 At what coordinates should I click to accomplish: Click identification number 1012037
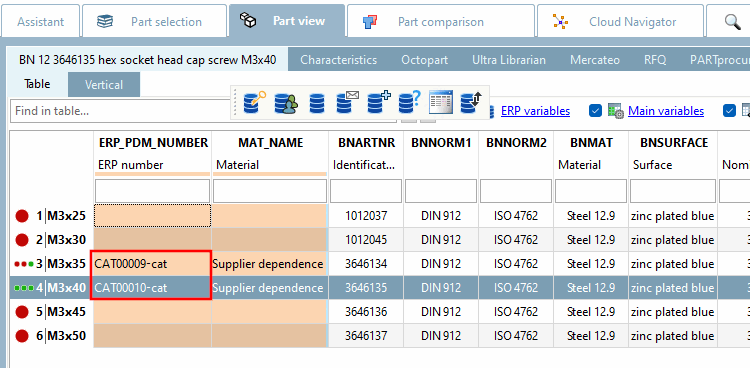click(x=366, y=216)
